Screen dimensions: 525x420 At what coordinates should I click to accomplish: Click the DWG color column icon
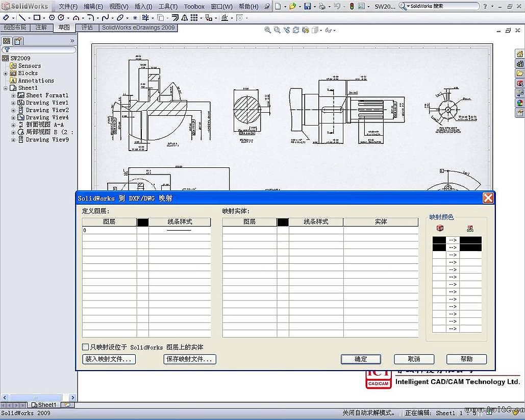(470, 229)
